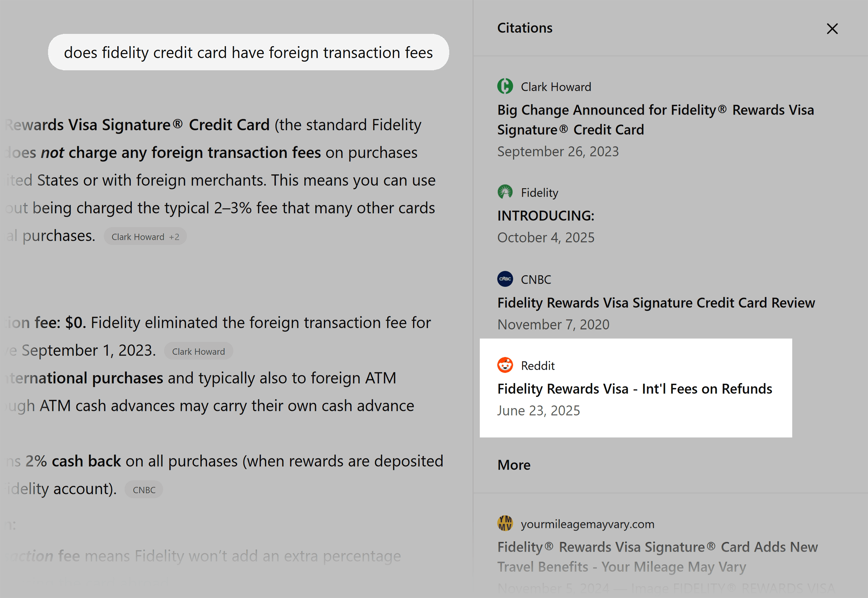Screen dimensions: 868x598
Task: Click the 'November 7, 2020' CNBC date
Action: [553, 324]
